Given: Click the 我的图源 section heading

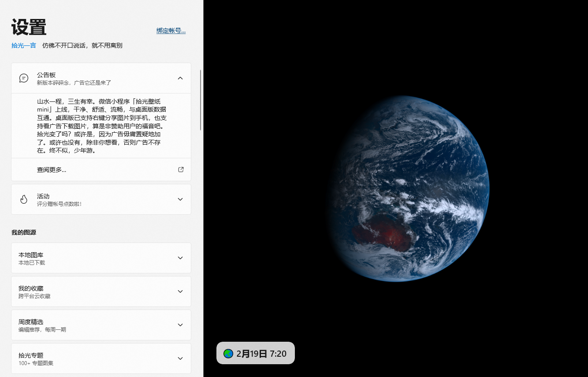Looking at the screenshot, I should coord(24,232).
